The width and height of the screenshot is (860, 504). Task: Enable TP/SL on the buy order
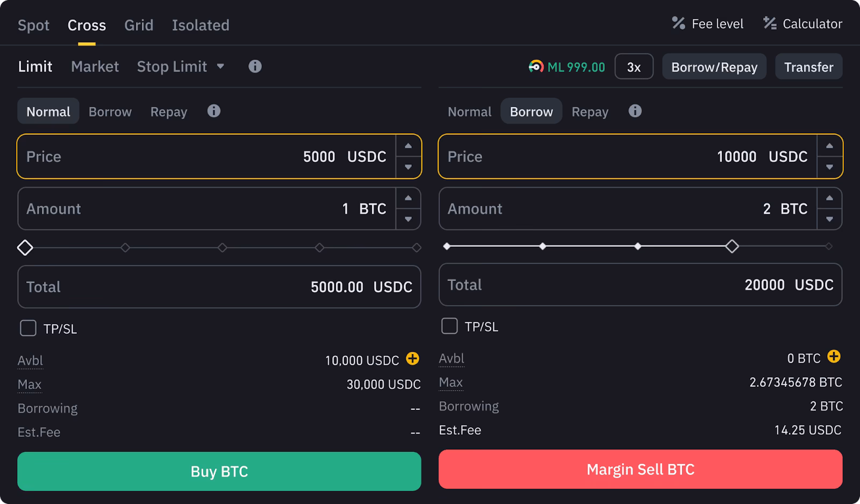(27, 328)
